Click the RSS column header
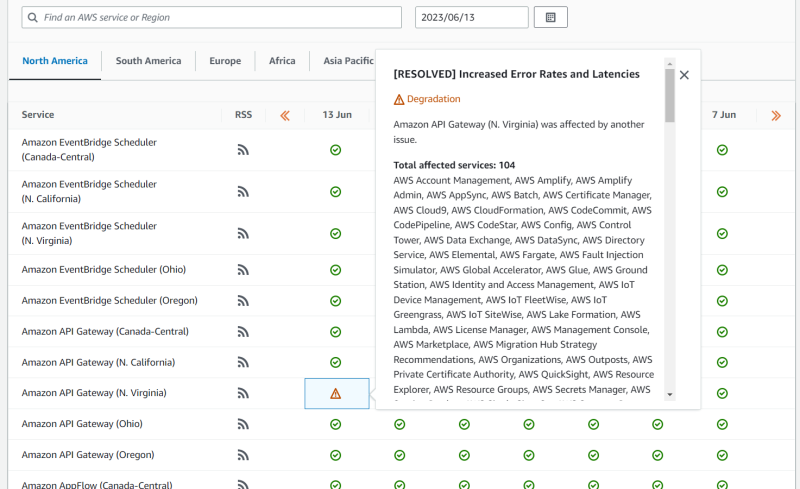 click(x=243, y=115)
